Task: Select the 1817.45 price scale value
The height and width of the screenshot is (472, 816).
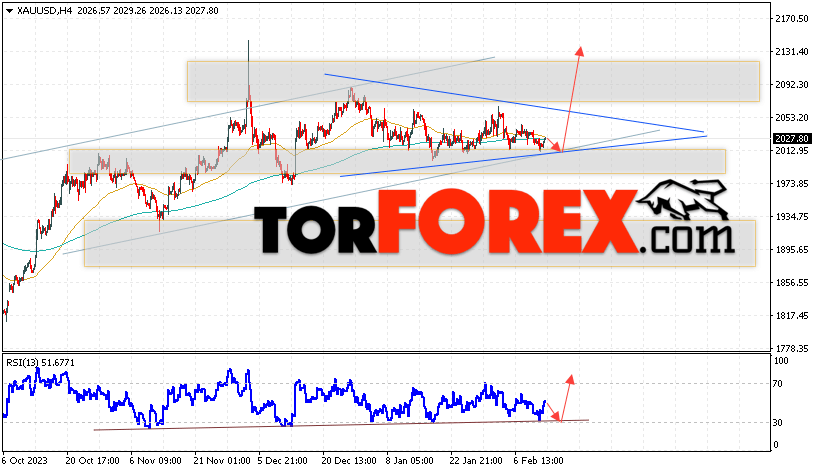Action: pyautogui.click(x=792, y=315)
